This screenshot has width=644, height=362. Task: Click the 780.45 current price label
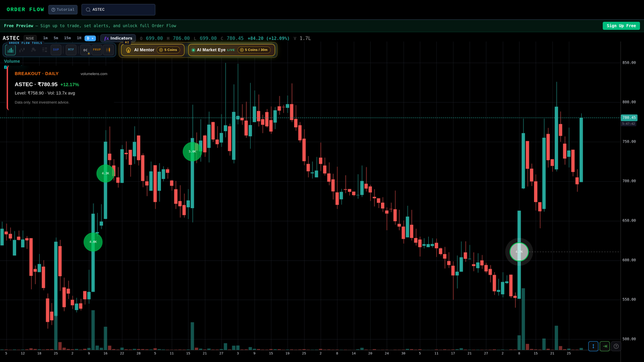pyautogui.click(x=628, y=117)
